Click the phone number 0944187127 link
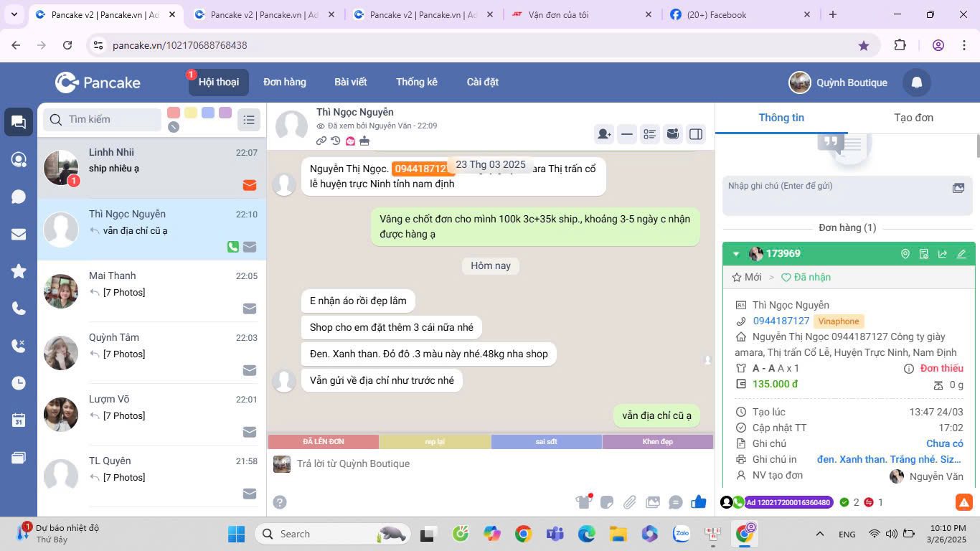Image resolution: width=980 pixels, height=551 pixels. click(x=781, y=321)
